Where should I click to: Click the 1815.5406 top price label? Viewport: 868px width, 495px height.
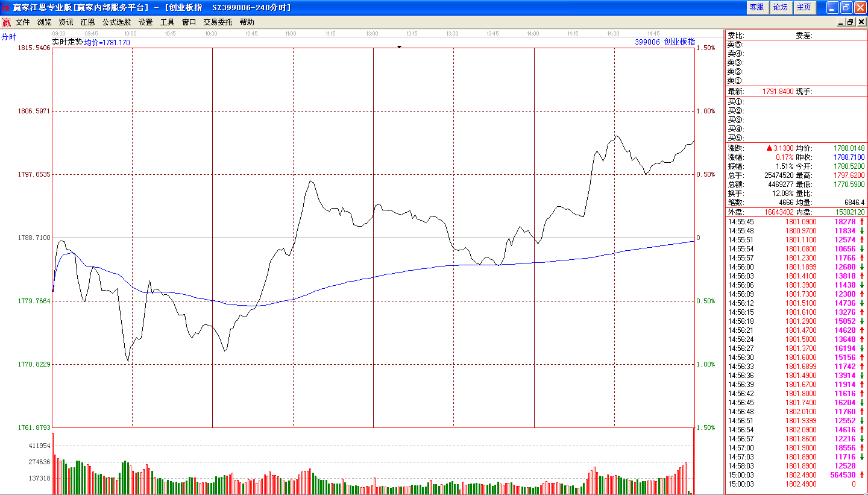[x=34, y=48]
